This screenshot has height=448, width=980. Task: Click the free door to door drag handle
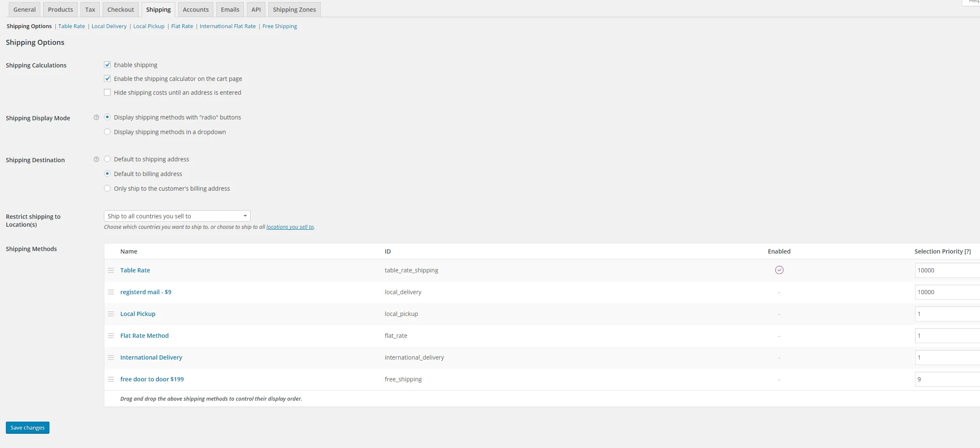111,379
